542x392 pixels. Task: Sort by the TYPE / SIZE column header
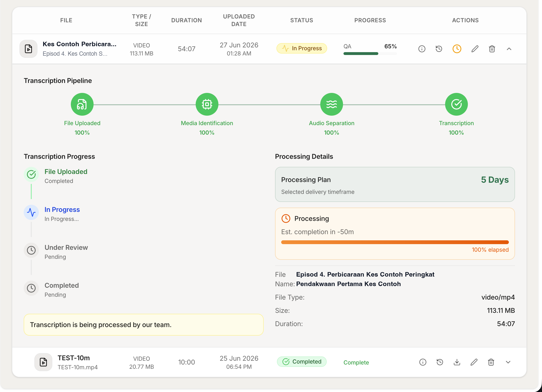[x=141, y=20]
